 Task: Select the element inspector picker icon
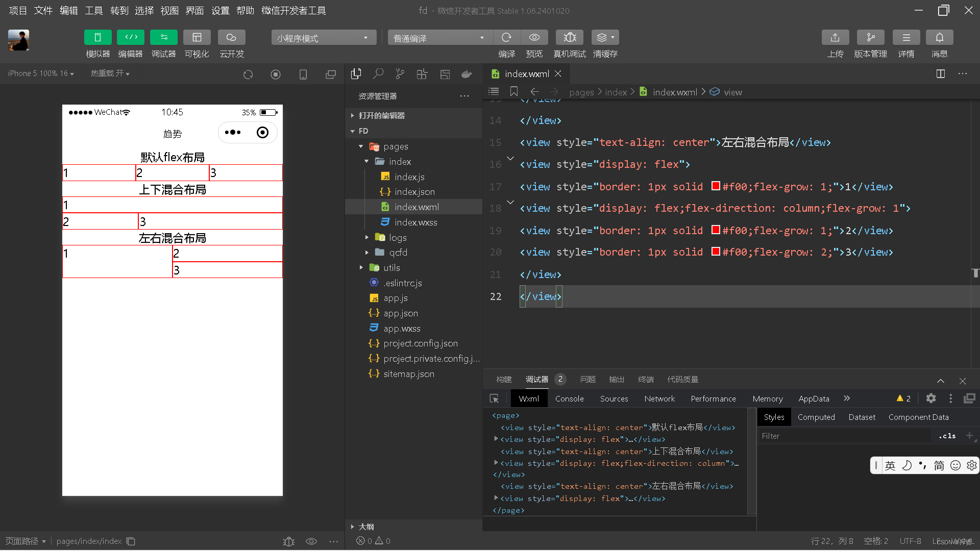pyautogui.click(x=494, y=399)
